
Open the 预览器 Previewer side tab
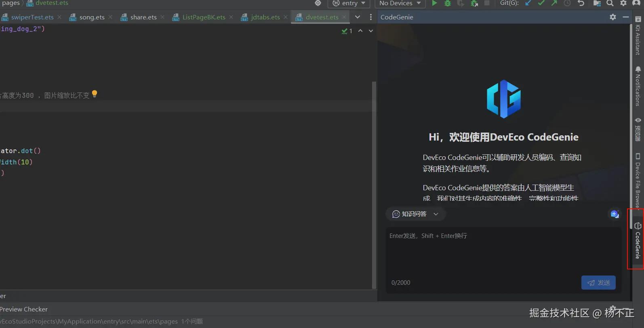coord(638,129)
